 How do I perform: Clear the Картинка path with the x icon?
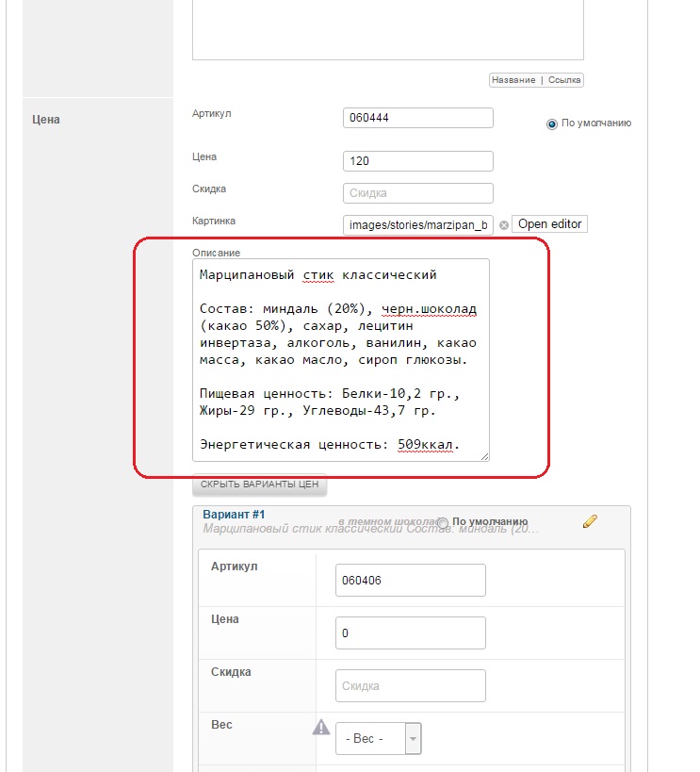(503, 225)
